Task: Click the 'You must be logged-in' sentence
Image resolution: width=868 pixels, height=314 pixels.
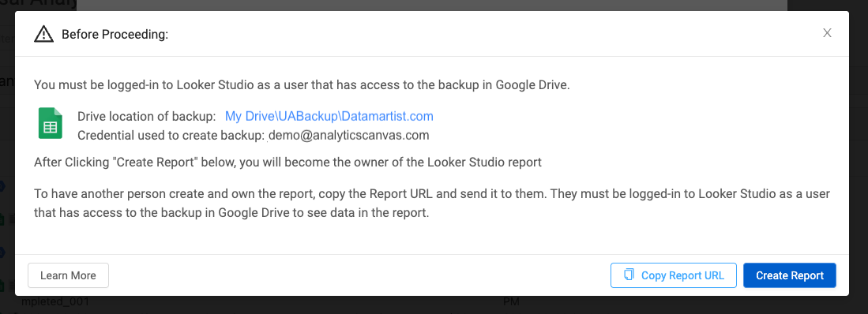Action: point(302,85)
